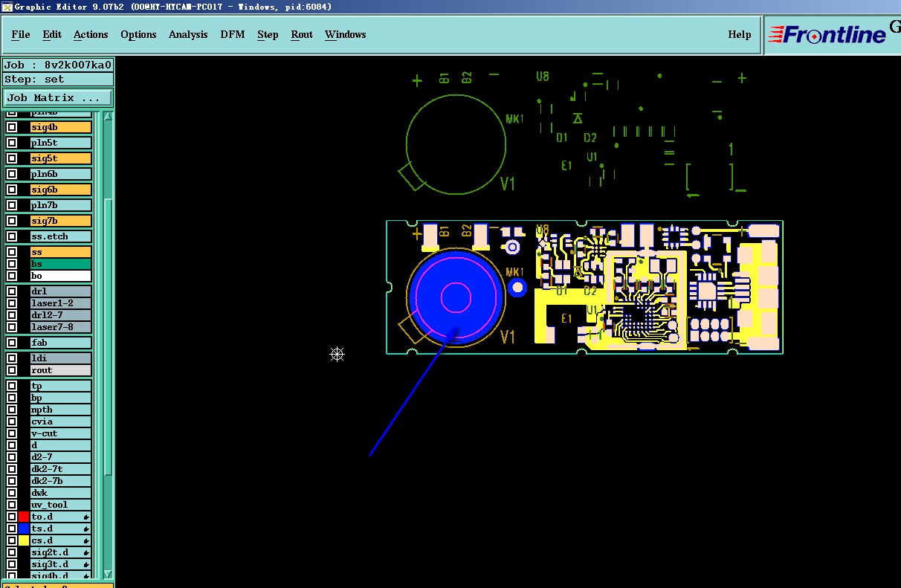Toggle visibility checkbox for drl layer
Viewport: 901px width, 588px height.
tap(12, 291)
